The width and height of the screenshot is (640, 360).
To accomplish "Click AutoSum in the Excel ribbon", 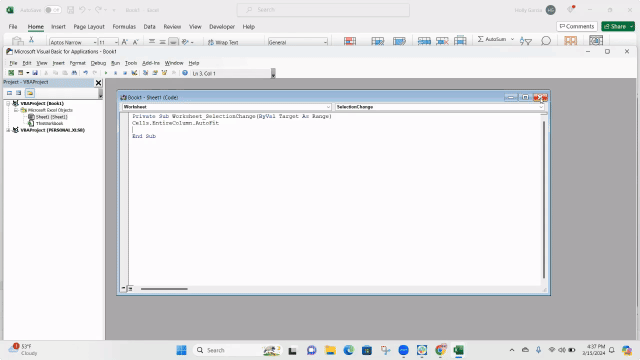I will click(493, 39).
